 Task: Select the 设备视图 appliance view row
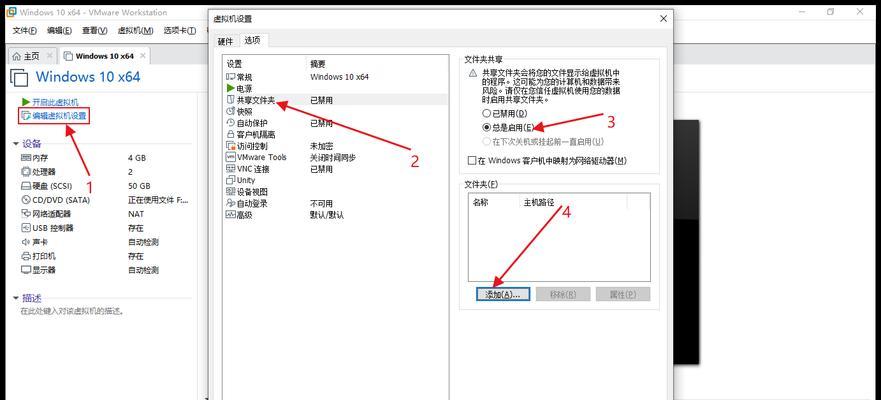335,192
